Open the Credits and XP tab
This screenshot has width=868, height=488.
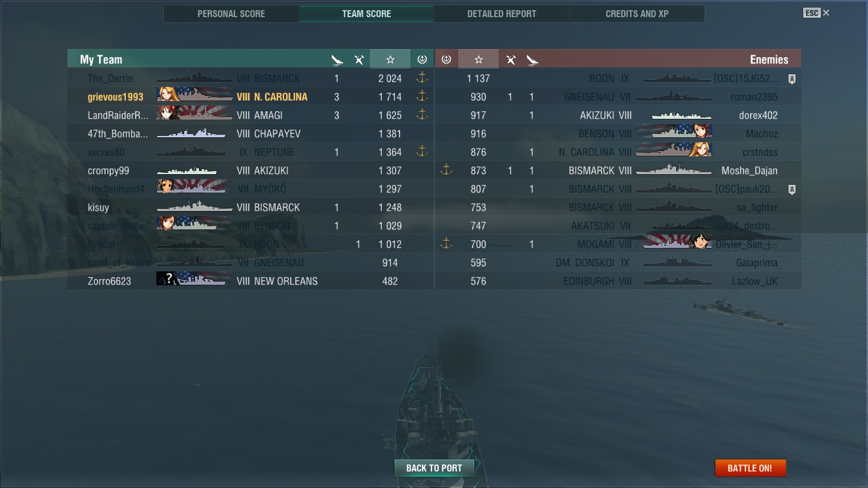(637, 13)
